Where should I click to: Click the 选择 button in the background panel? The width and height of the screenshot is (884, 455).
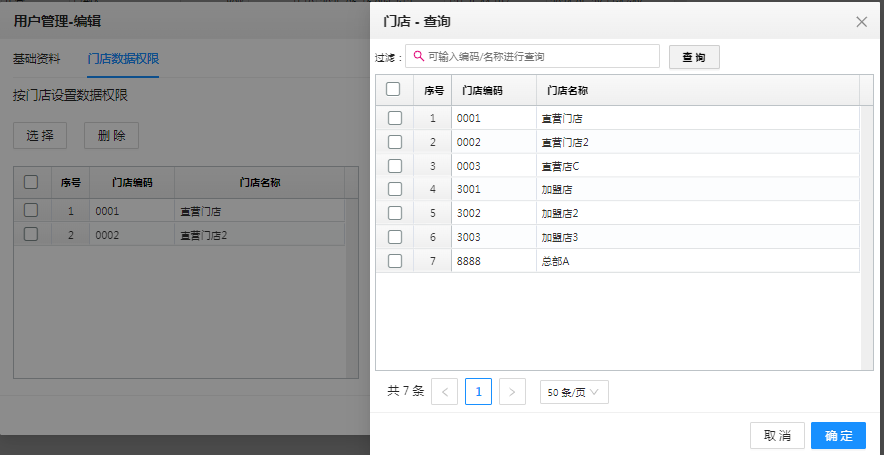coord(40,135)
